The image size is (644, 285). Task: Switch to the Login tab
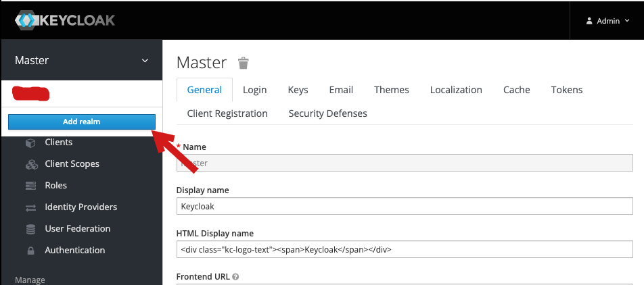click(x=254, y=90)
